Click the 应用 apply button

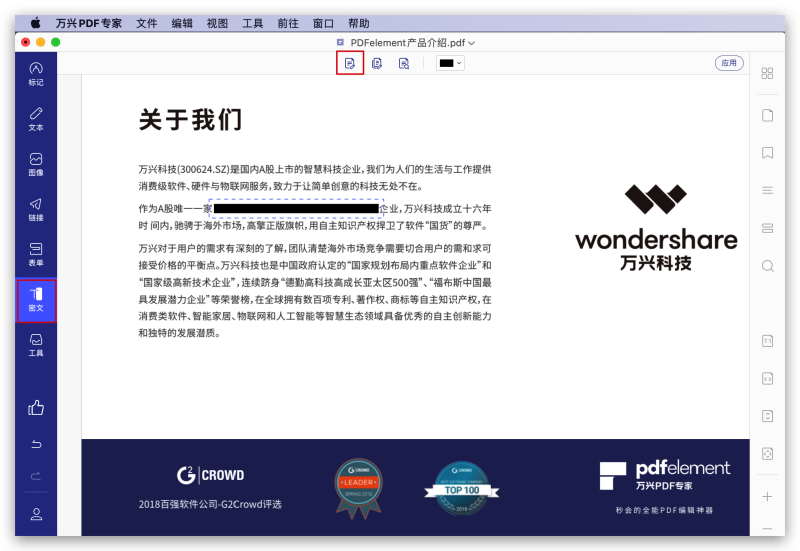(x=729, y=63)
